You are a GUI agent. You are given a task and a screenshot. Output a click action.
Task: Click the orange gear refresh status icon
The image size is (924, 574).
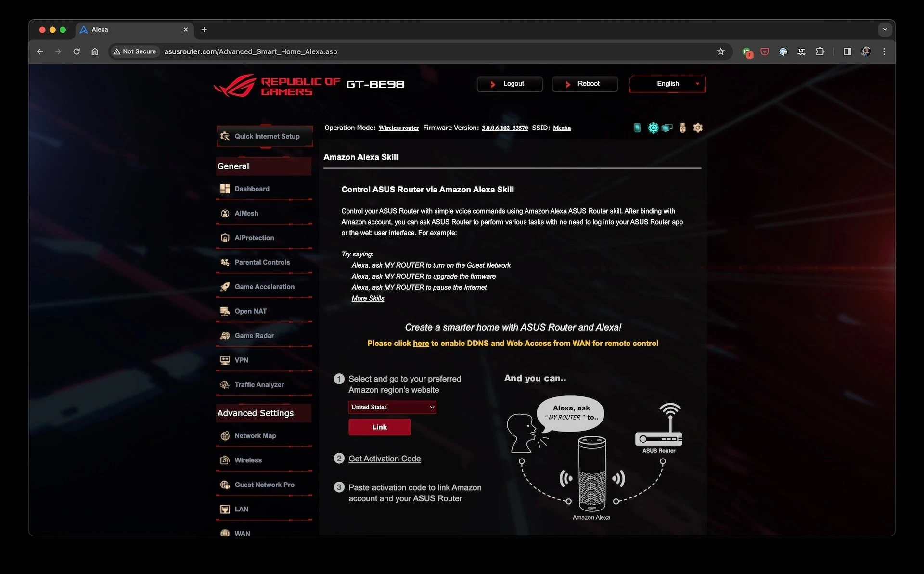(698, 128)
